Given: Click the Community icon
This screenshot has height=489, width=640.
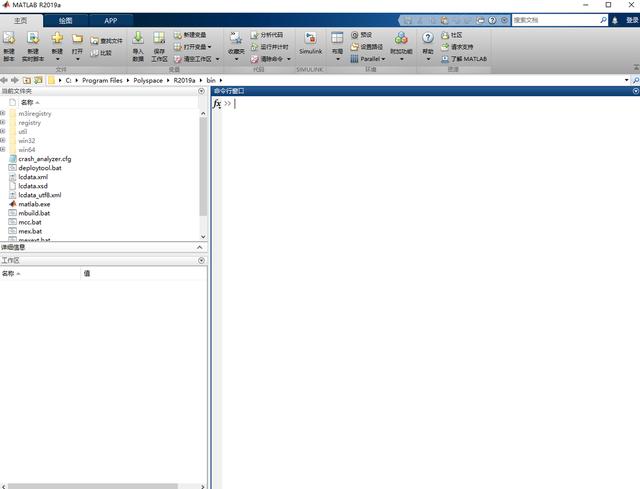Looking at the screenshot, I should click(x=445, y=35).
